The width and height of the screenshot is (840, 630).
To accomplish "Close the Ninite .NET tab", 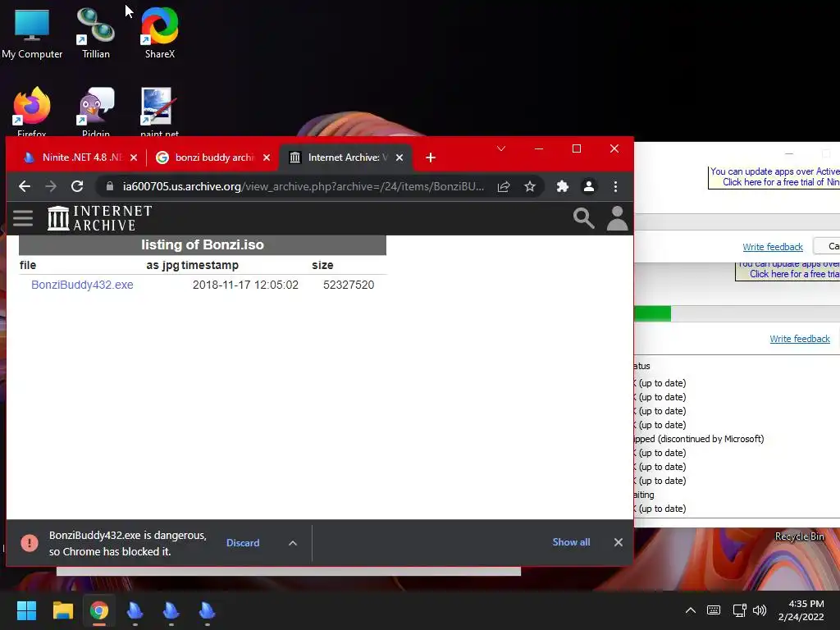I will [134, 157].
